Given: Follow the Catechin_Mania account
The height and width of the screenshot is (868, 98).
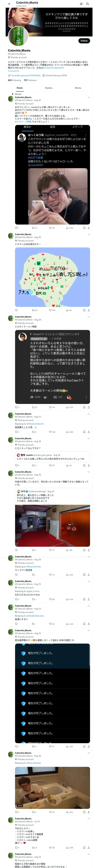Looking at the screenshot, I should pos(84,41).
